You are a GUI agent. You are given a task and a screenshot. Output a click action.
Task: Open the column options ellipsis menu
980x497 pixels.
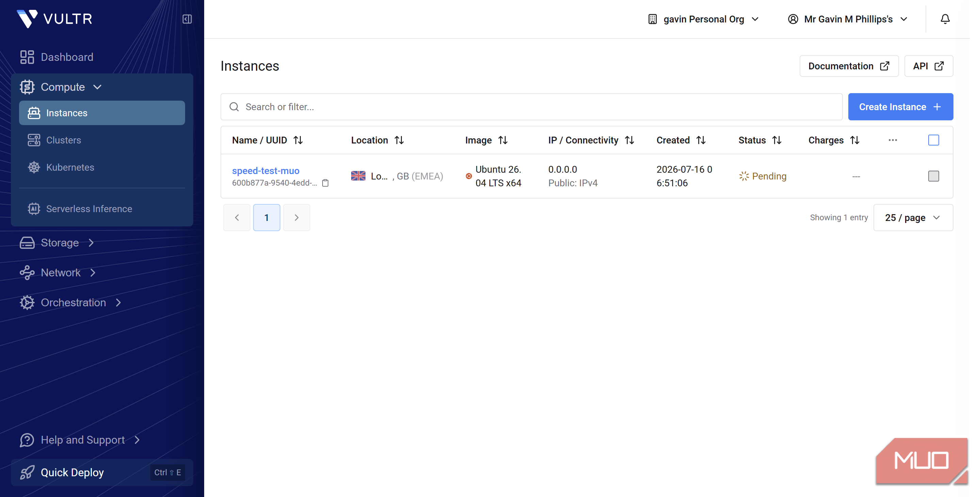point(893,140)
